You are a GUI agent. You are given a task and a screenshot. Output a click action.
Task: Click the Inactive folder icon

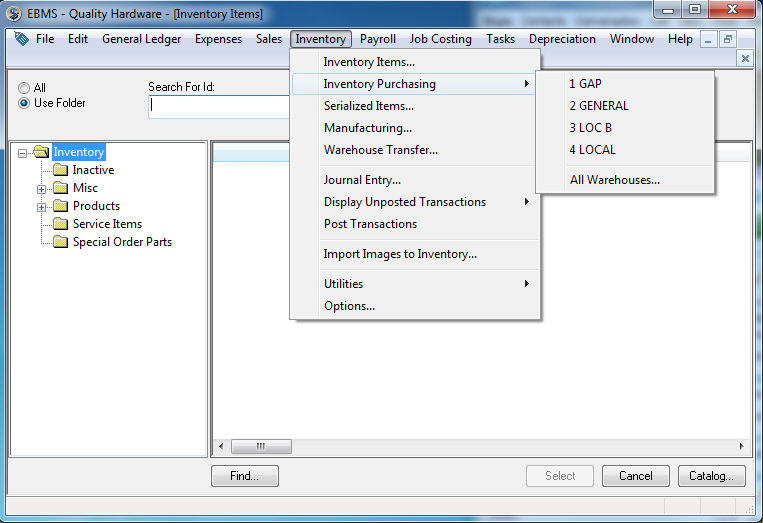click(60, 170)
